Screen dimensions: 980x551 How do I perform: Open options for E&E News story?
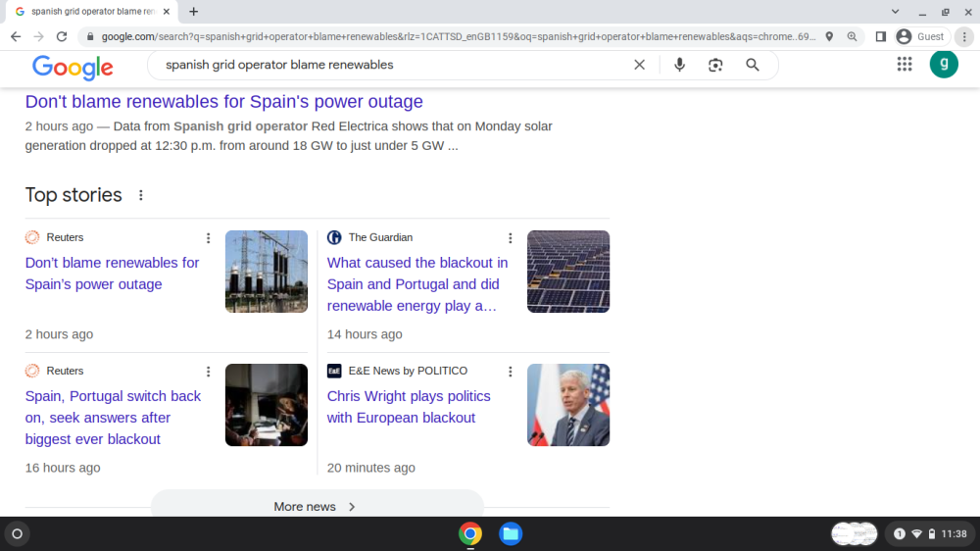[510, 372]
